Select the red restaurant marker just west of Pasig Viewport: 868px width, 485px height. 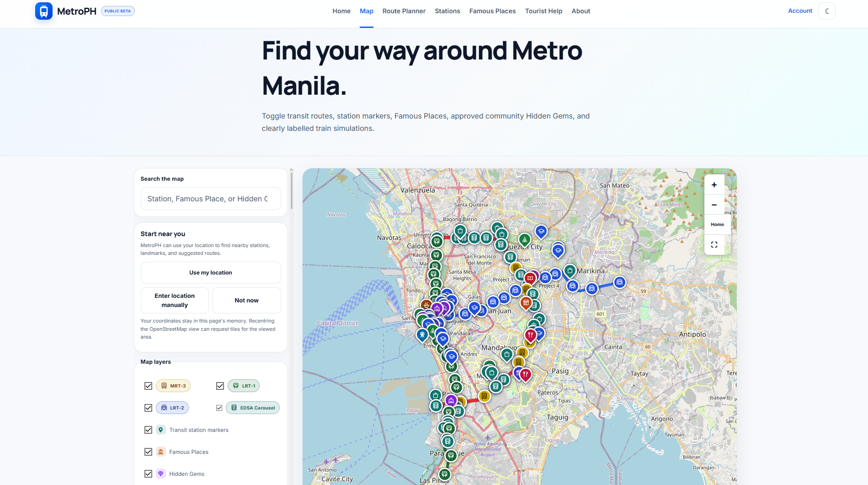[525, 375]
